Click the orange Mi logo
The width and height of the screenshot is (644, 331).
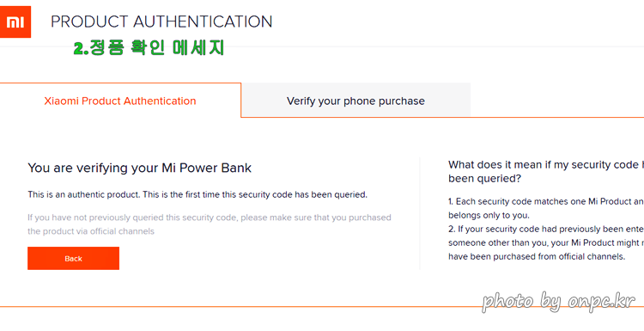point(15,21)
